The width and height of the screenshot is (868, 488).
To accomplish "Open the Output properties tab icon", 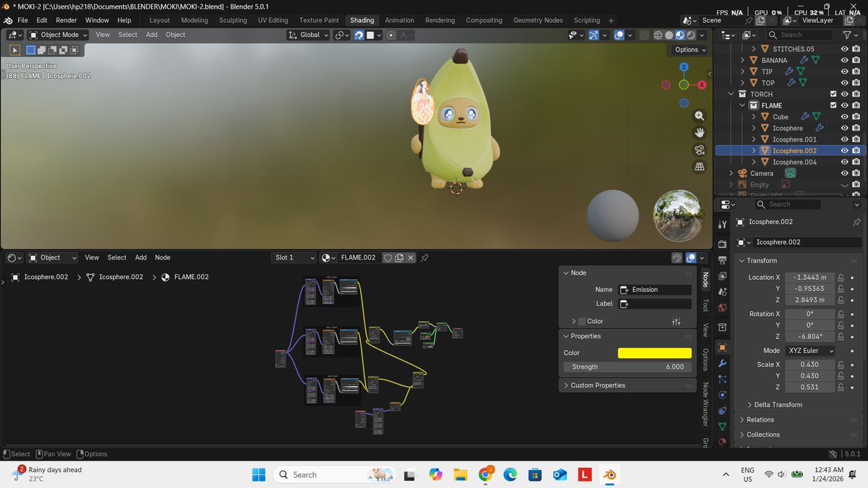I will pos(722,260).
